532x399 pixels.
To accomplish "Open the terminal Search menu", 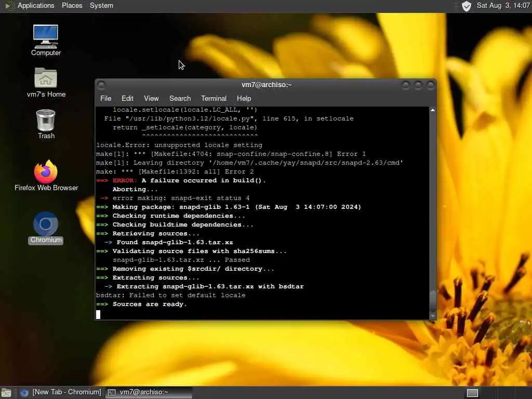I will pos(180,98).
